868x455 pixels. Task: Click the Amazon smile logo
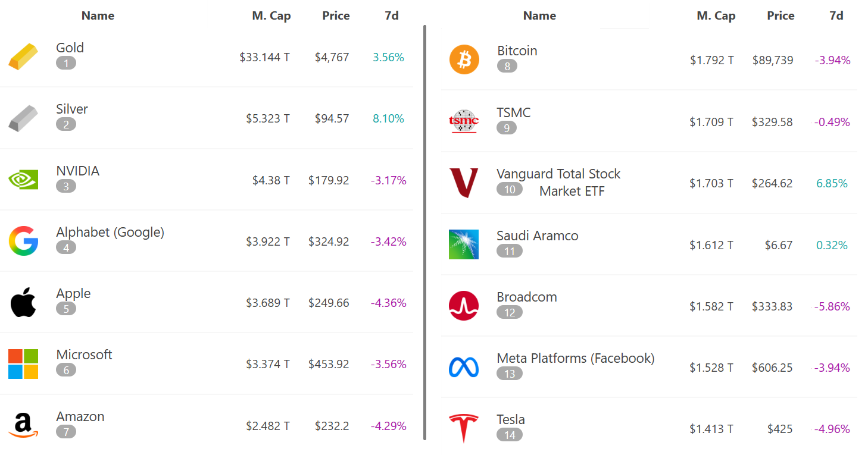23,425
